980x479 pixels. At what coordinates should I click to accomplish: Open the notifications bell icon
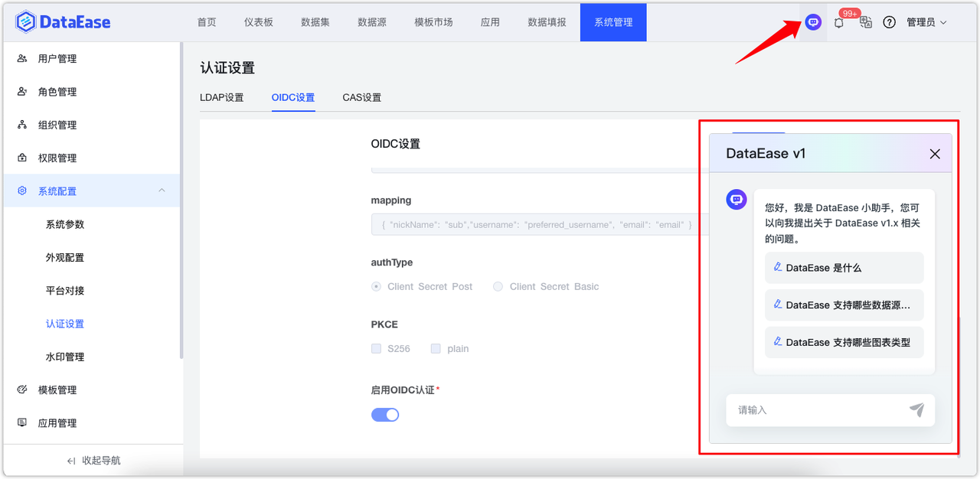tap(839, 23)
